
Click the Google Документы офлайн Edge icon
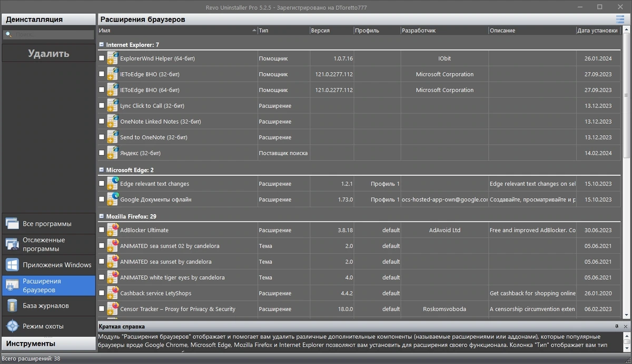pyautogui.click(x=113, y=199)
